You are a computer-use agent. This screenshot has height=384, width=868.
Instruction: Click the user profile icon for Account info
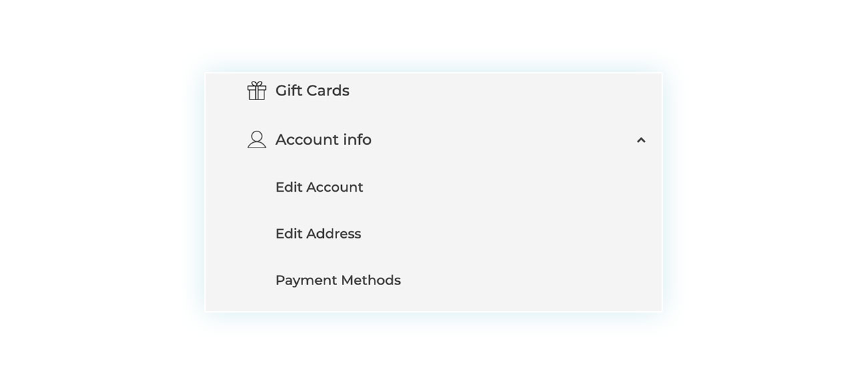256,140
